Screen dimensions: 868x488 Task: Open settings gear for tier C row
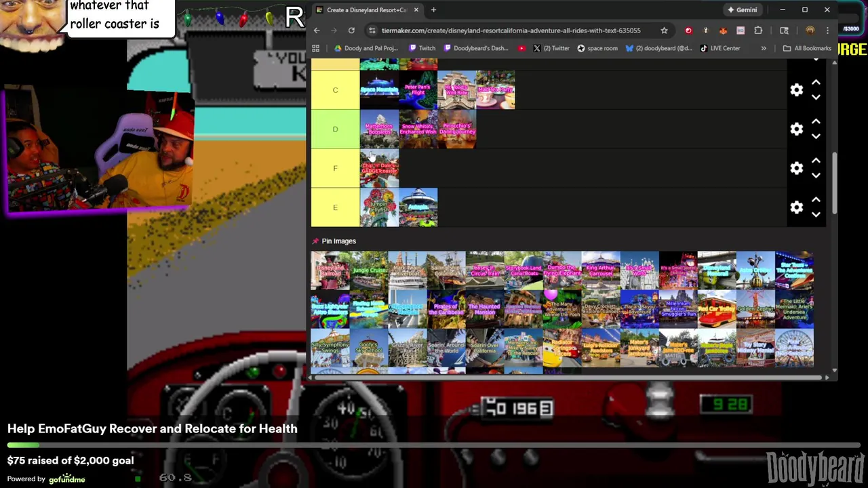(796, 90)
